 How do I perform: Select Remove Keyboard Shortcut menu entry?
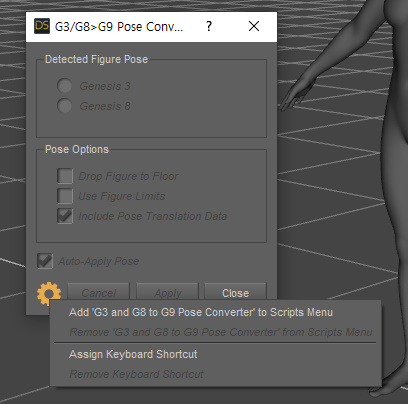click(x=215, y=374)
